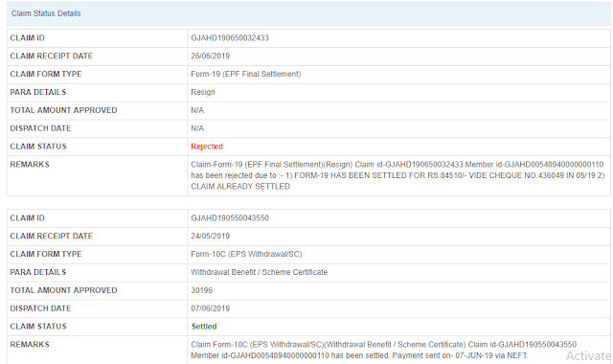Click CLAIM RECEIPT DATE label beside 26/06/2019

point(52,56)
